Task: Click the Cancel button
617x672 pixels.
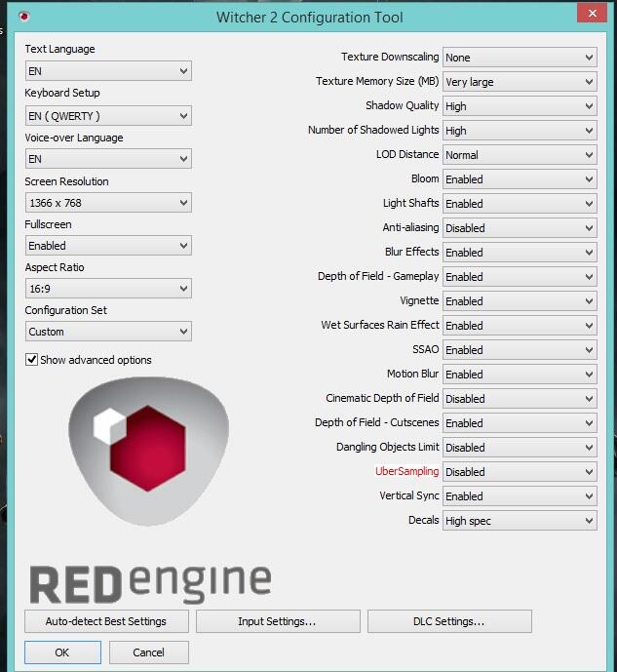Action: (x=148, y=652)
